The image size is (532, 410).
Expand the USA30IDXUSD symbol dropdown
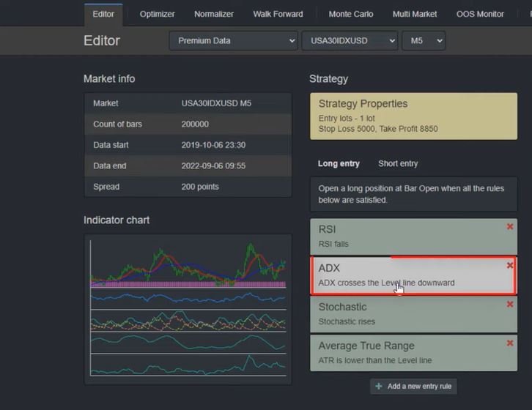349,41
